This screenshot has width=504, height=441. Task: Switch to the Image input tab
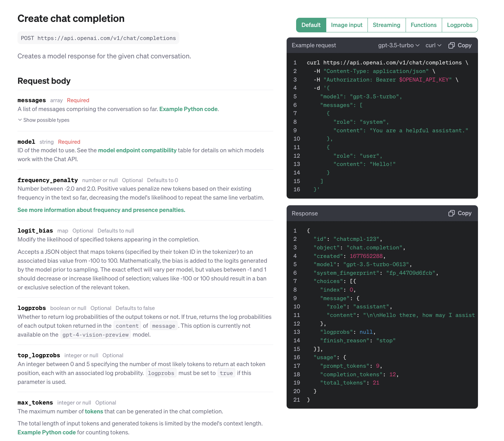click(x=347, y=25)
